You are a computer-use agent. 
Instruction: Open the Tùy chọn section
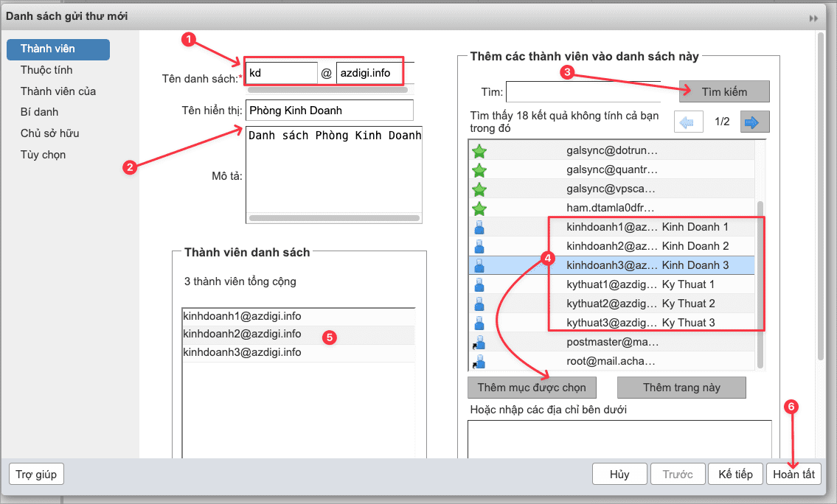pyautogui.click(x=44, y=155)
